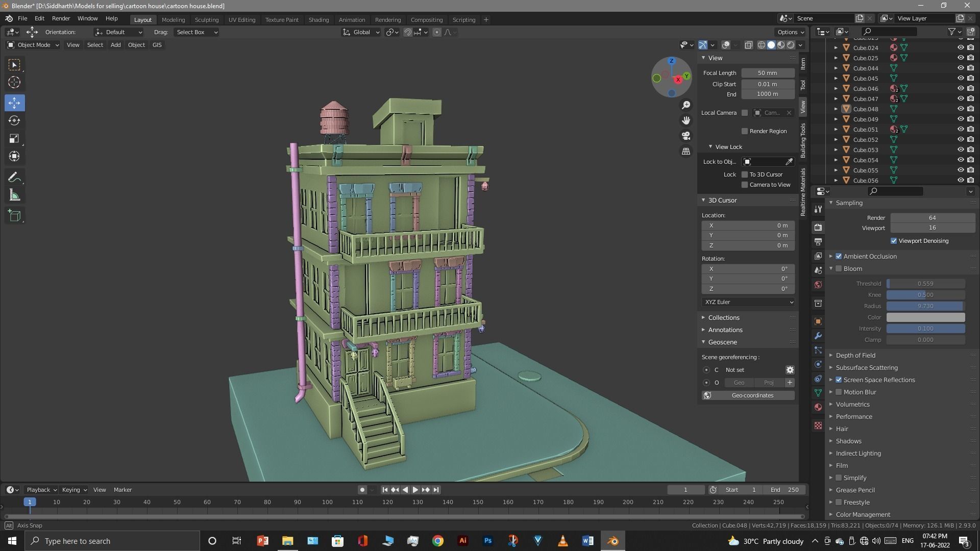Open the Keying menu in timeline
This screenshot has height=551, width=980.
coord(74,490)
